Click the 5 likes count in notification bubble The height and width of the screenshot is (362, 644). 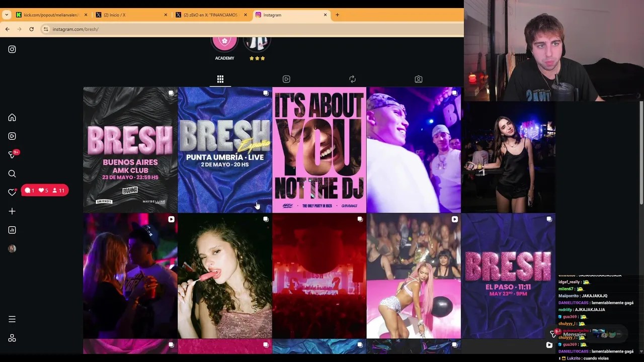point(43,191)
